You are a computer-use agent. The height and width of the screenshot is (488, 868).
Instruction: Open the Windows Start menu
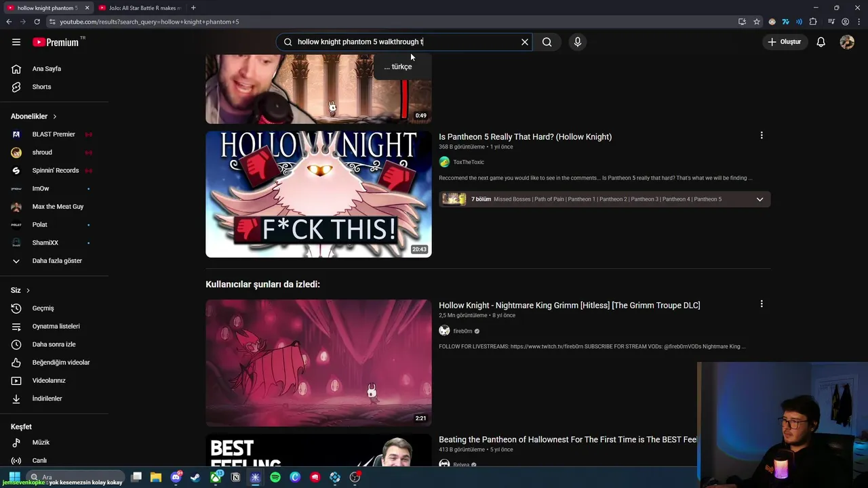(14, 477)
